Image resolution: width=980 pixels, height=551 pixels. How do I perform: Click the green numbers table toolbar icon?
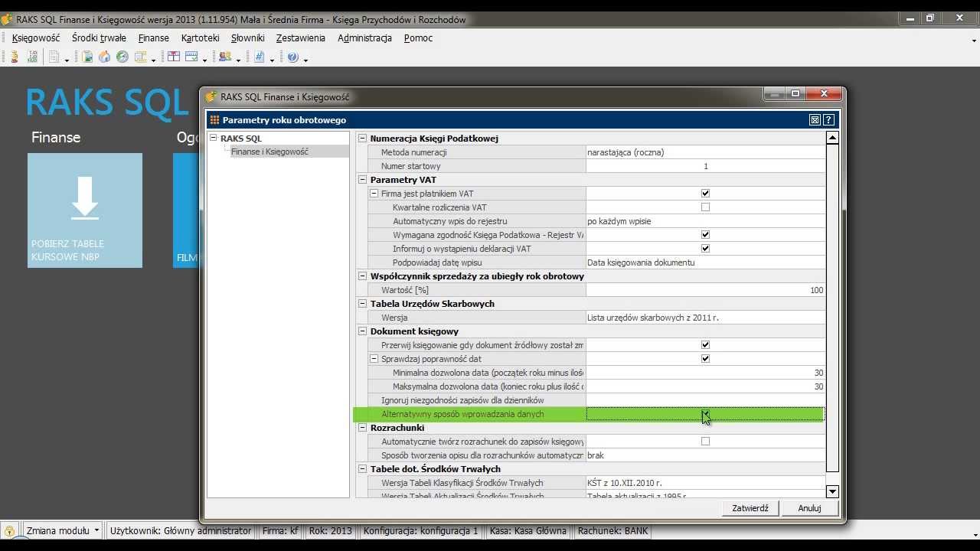[x=32, y=57]
